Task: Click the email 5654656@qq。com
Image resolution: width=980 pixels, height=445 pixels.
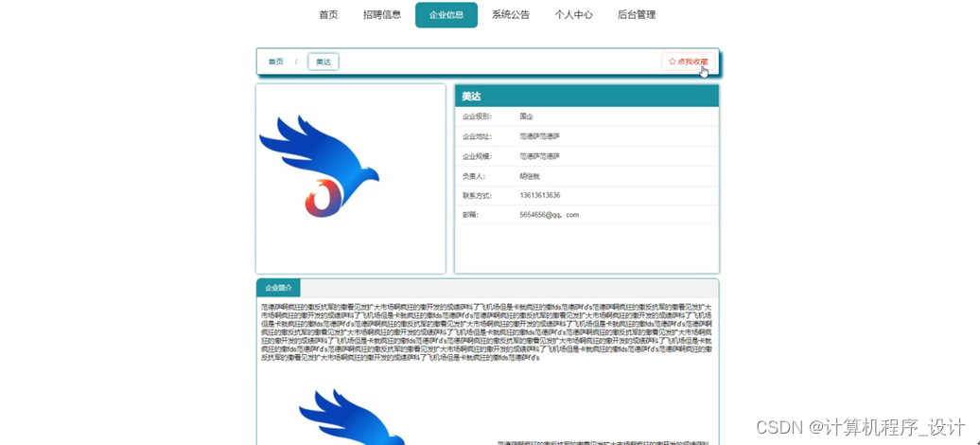Action: click(x=550, y=215)
